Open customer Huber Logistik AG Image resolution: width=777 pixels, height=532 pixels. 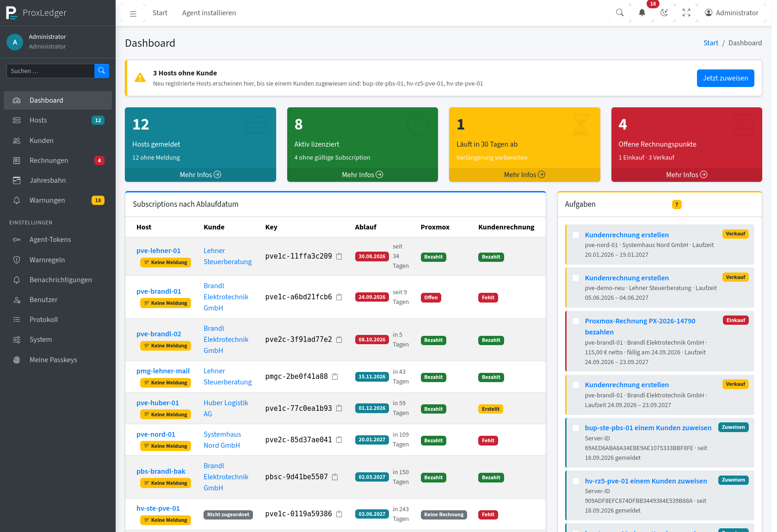[226, 408]
